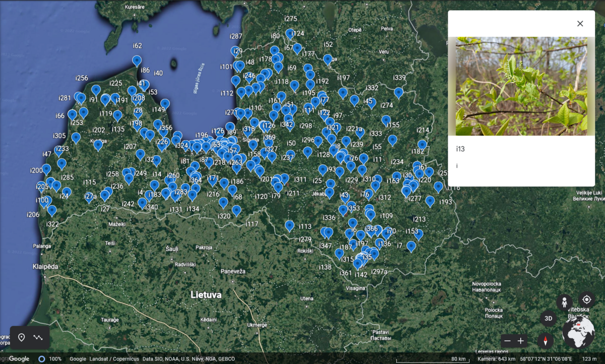This screenshot has height=364, width=605.
Task: Click the mini globe overview
Action: (578, 333)
